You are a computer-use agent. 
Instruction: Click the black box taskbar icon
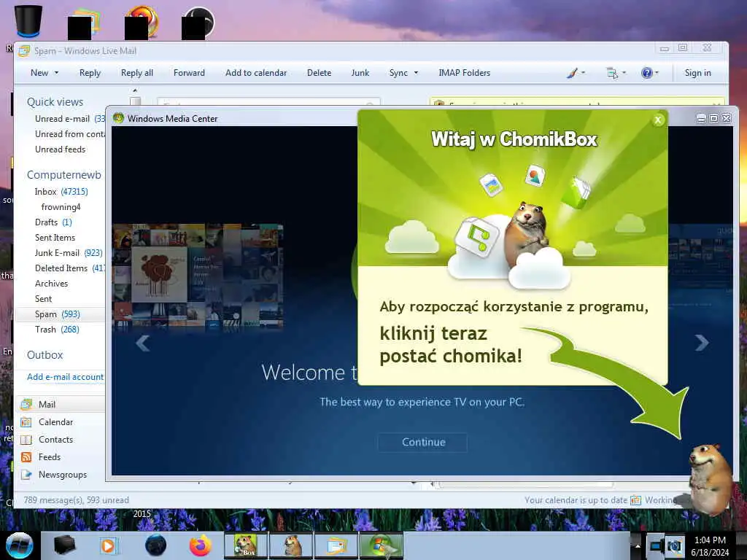[64, 545]
